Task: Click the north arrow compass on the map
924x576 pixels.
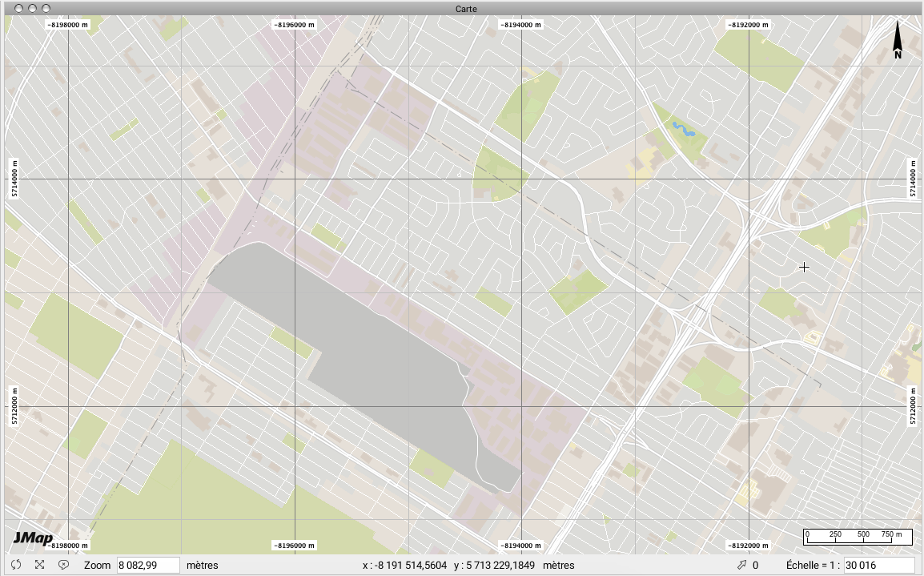Action: pos(898,40)
